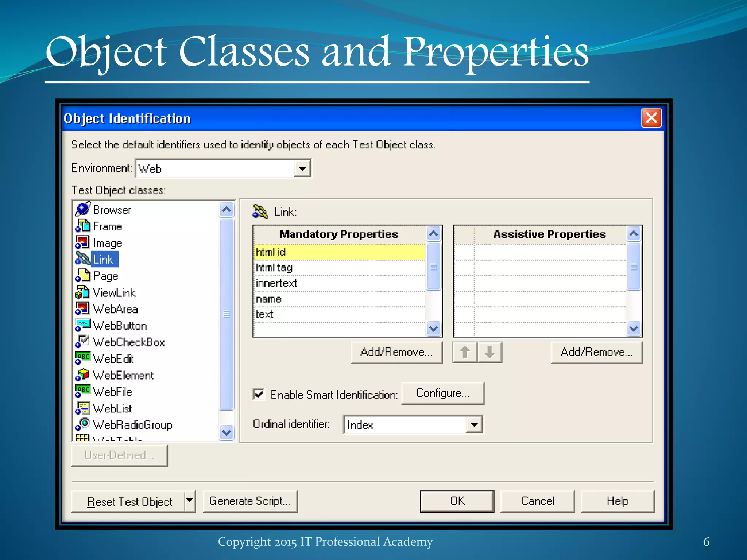Viewport: 747px width, 560px height.
Task: Select the html tag mandatory property
Action: click(x=340, y=268)
